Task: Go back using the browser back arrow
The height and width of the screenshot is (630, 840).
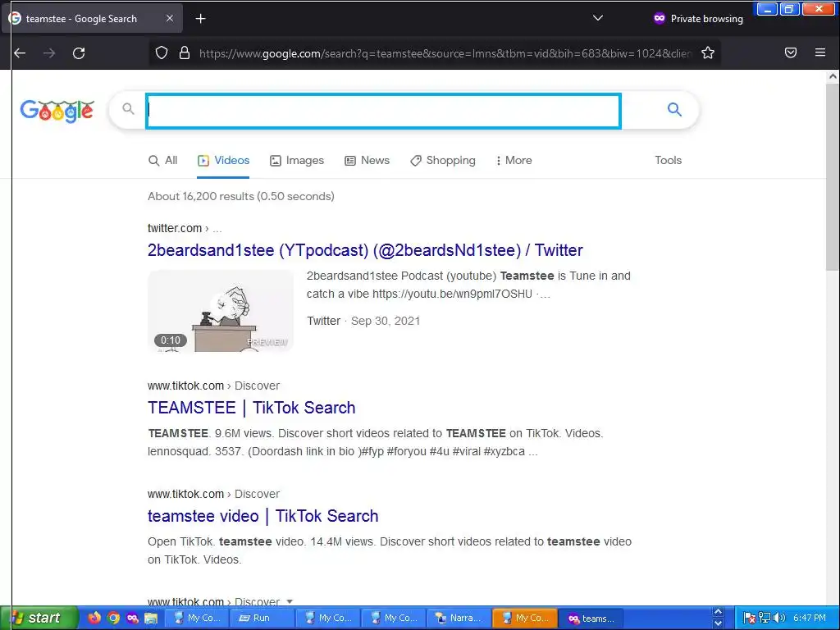Action: [20, 53]
